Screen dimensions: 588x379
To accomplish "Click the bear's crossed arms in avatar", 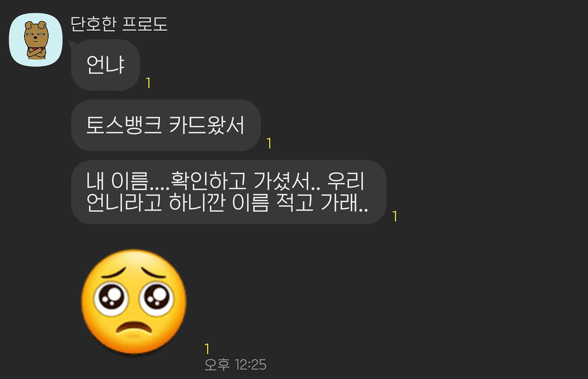I will [36, 53].
